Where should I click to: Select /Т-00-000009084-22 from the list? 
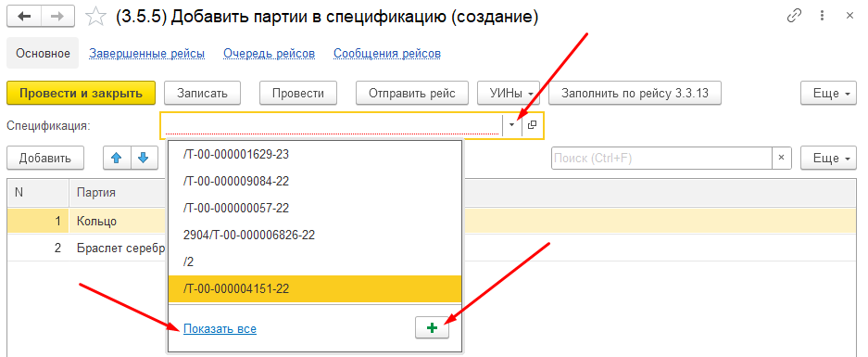pyautogui.click(x=315, y=181)
